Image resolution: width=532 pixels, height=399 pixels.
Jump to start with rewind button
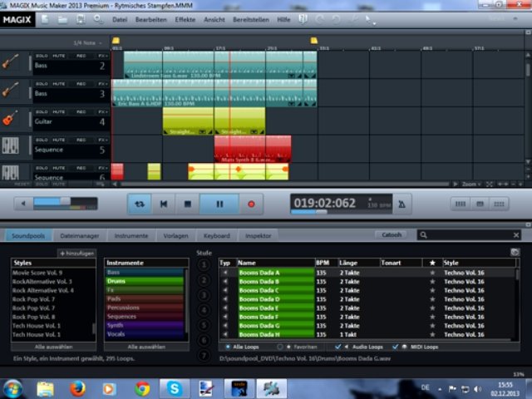164,203
